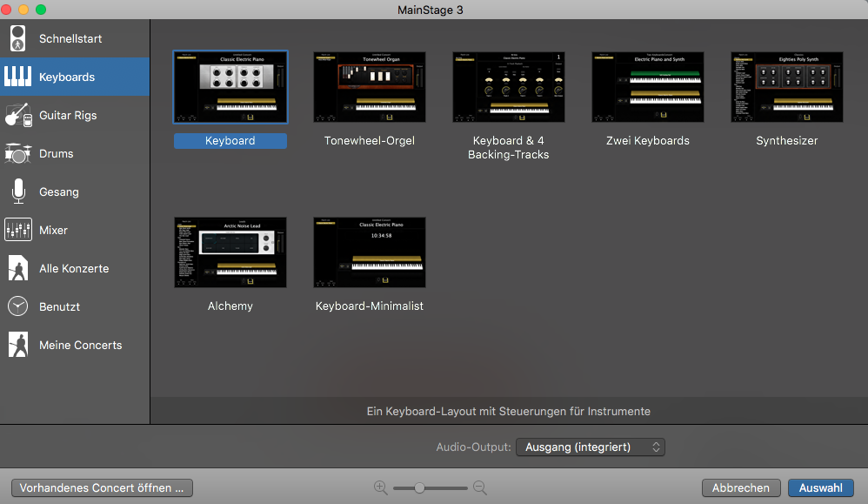Click the Schnellstart sidebar icon
Screen dimensions: 868x504
pyautogui.click(x=17, y=39)
